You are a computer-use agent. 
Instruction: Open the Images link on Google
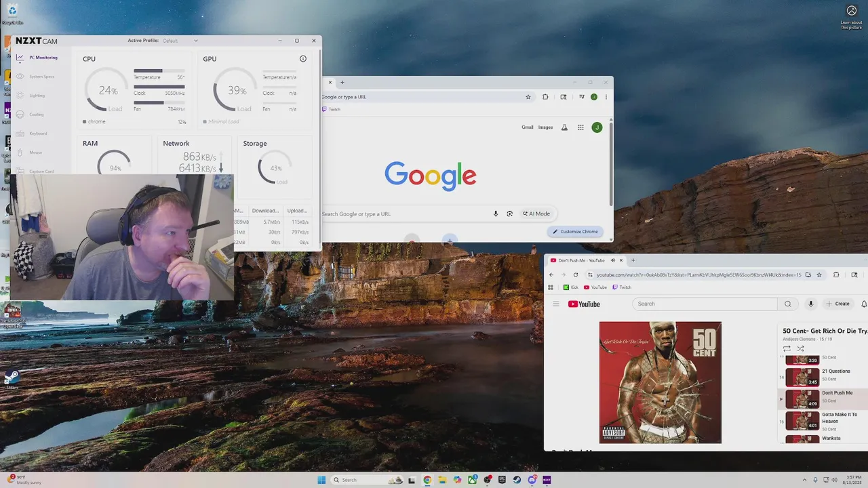(546, 127)
